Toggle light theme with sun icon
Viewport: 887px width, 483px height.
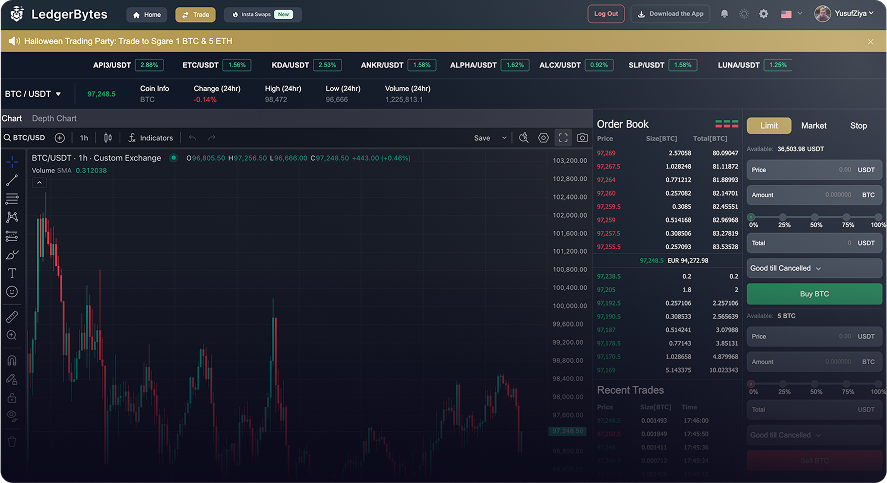click(x=744, y=14)
